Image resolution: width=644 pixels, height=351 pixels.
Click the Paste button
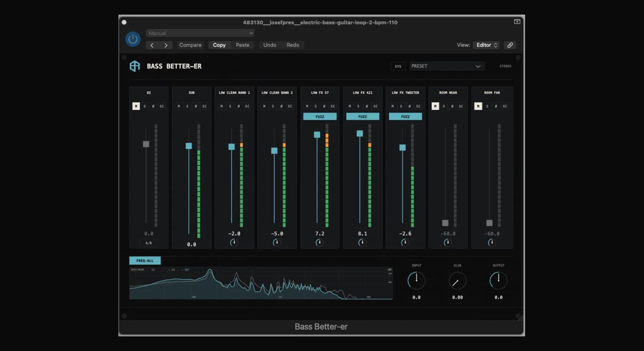click(x=242, y=45)
